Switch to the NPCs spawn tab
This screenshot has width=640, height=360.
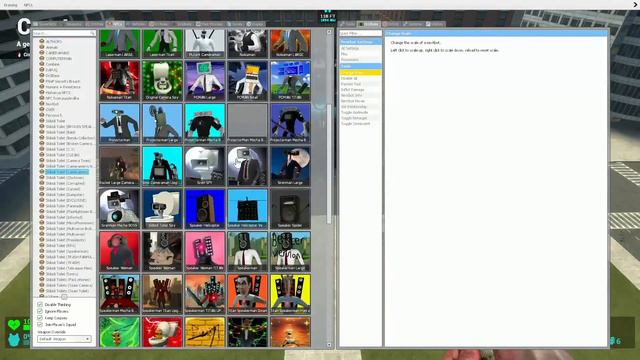coord(116,24)
